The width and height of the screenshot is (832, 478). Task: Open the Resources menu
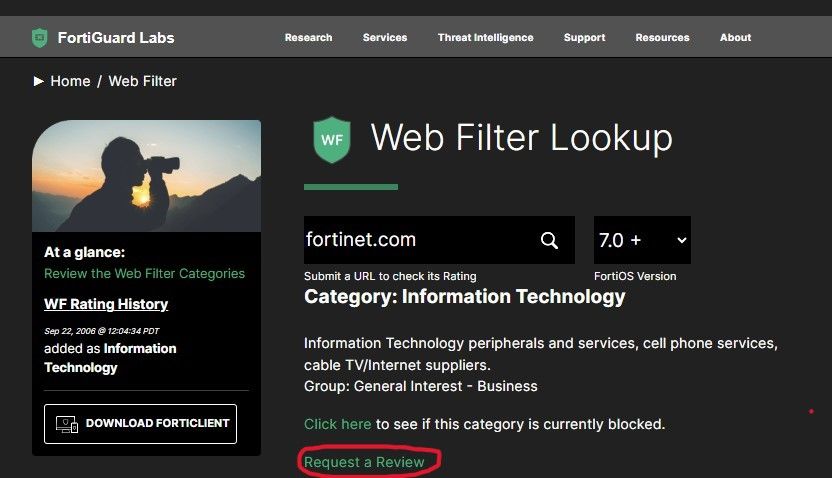pos(662,38)
